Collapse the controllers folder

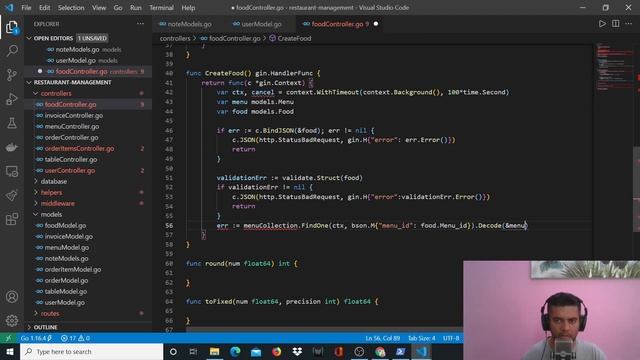point(56,93)
